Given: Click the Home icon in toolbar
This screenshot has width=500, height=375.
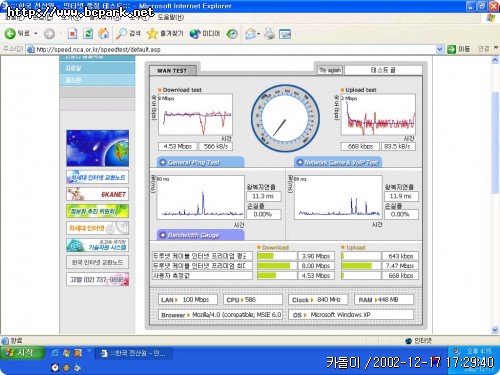Looking at the screenshot, I should [103, 33].
